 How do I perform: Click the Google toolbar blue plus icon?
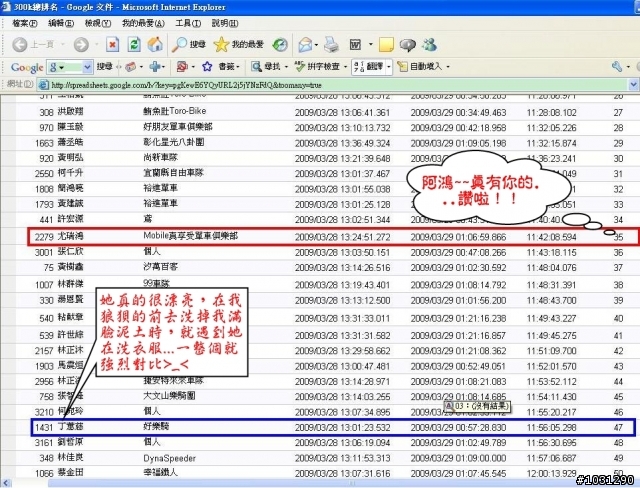coord(155,67)
